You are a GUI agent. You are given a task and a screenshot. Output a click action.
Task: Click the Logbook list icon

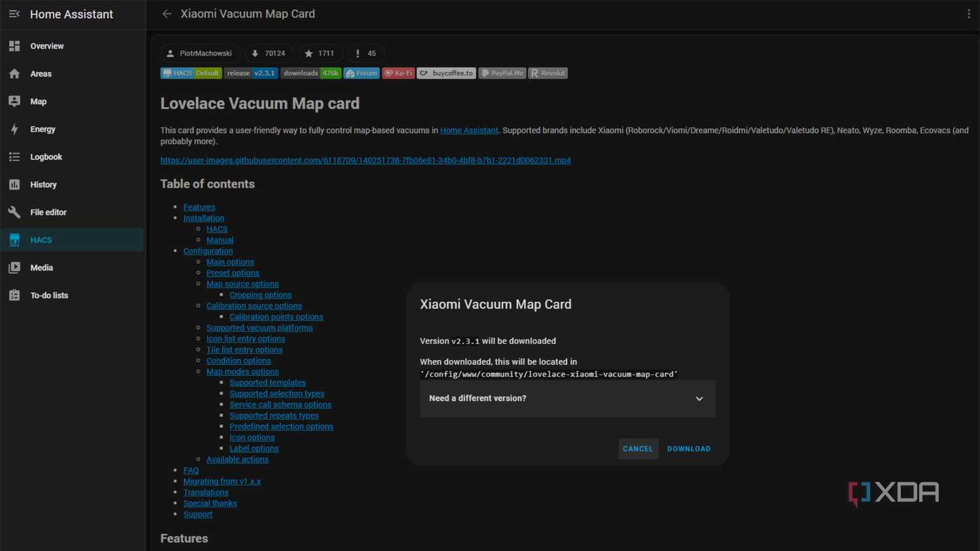click(x=14, y=157)
